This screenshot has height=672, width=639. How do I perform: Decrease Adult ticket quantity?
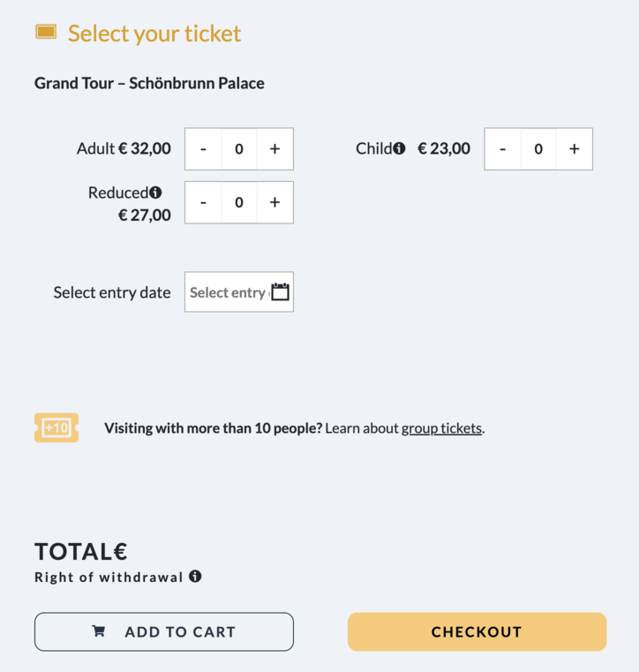[x=204, y=149]
